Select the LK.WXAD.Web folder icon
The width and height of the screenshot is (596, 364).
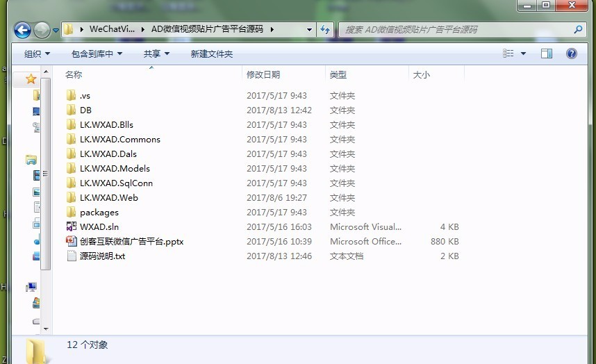click(71, 197)
